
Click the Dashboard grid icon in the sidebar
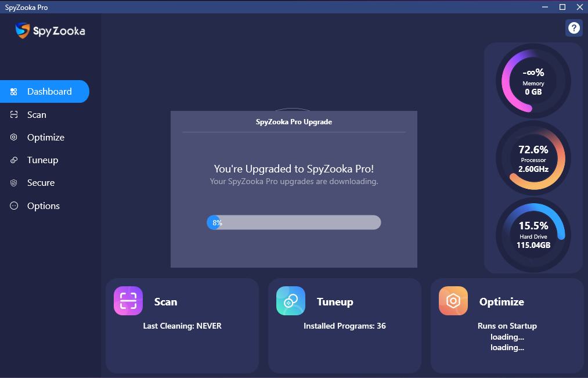pos(14,92)
